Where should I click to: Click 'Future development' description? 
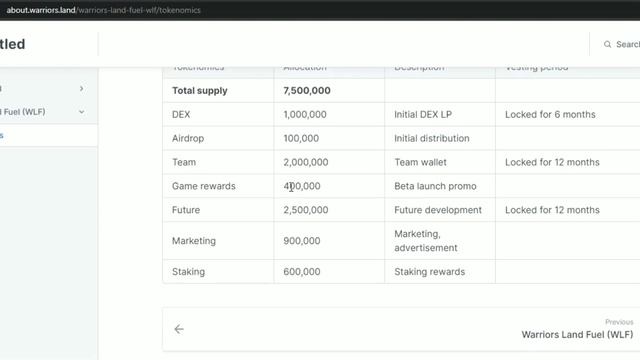tap(438, 210)
